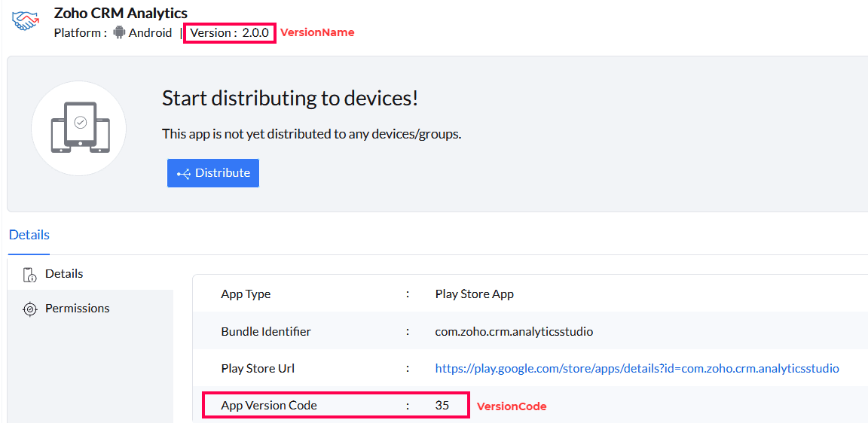The height and width of the screenshot is (423, 868).
Task: Click the App Version Code label
Action: [x=269, y=405]
